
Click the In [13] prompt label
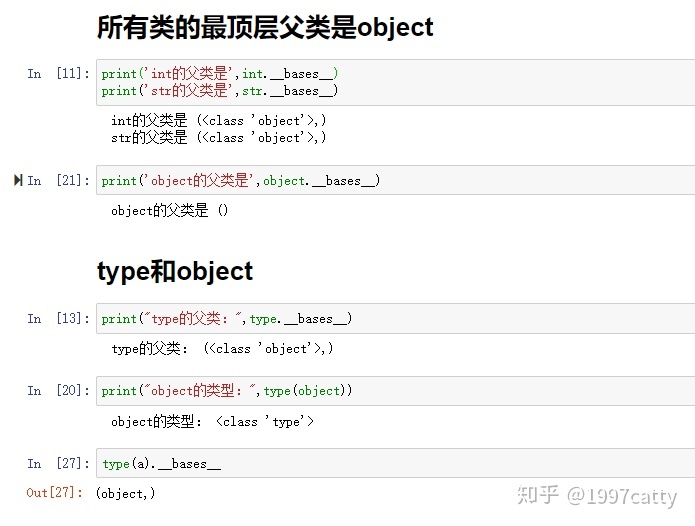pyautogui.click(x=59, y=318)
